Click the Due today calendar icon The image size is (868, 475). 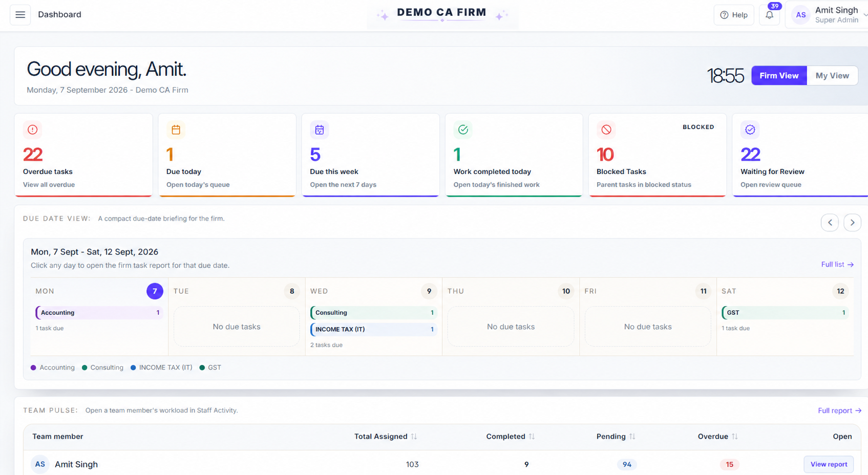176,129
